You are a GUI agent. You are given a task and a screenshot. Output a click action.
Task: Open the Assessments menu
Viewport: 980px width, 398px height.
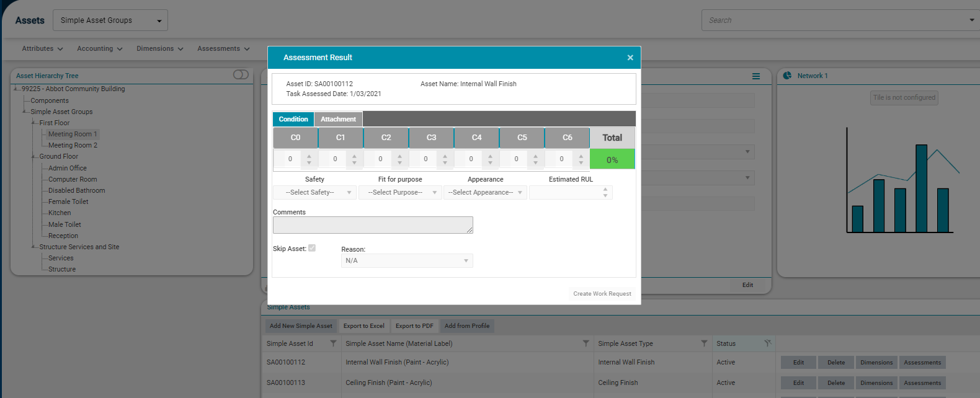coord(223,49)
